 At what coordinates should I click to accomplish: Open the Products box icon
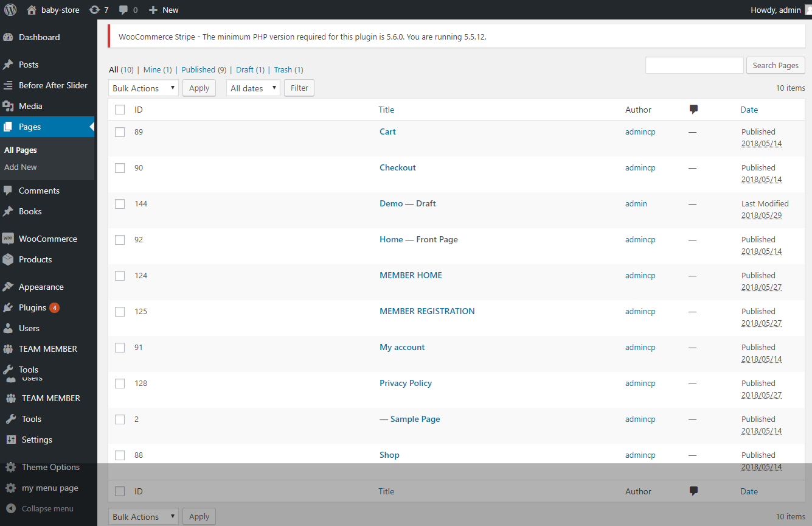pos(8,259)
